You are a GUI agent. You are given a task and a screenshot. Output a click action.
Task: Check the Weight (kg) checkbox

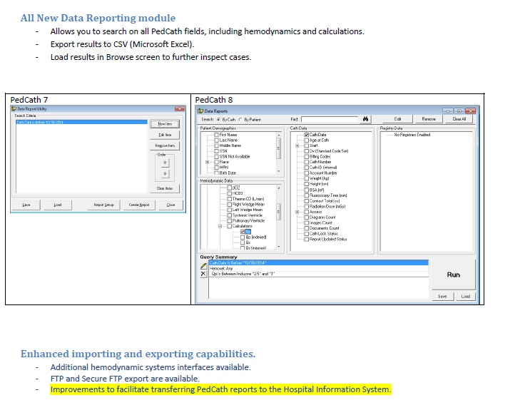point(307,178)
